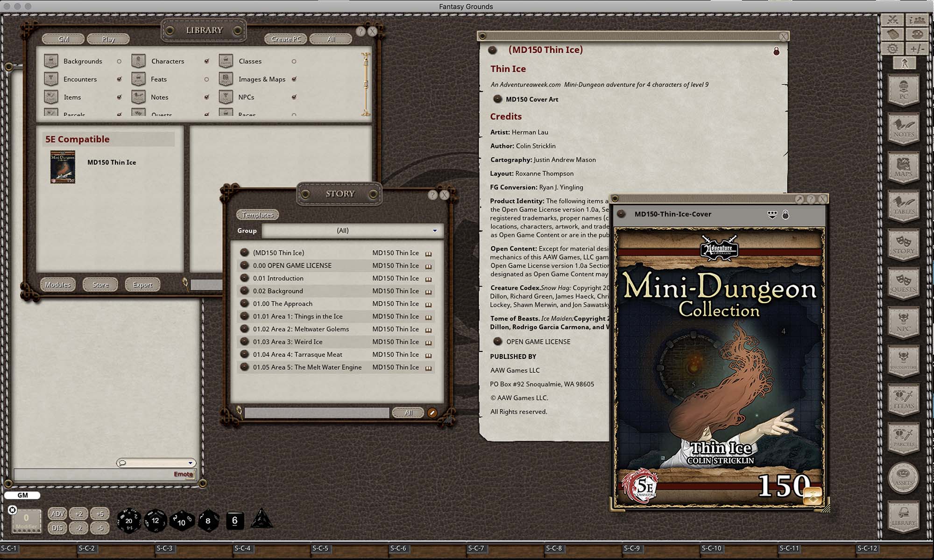Viewport: 934px width, 560px height.
Task: Open the party sheet people icon
Action: (917, 20)
